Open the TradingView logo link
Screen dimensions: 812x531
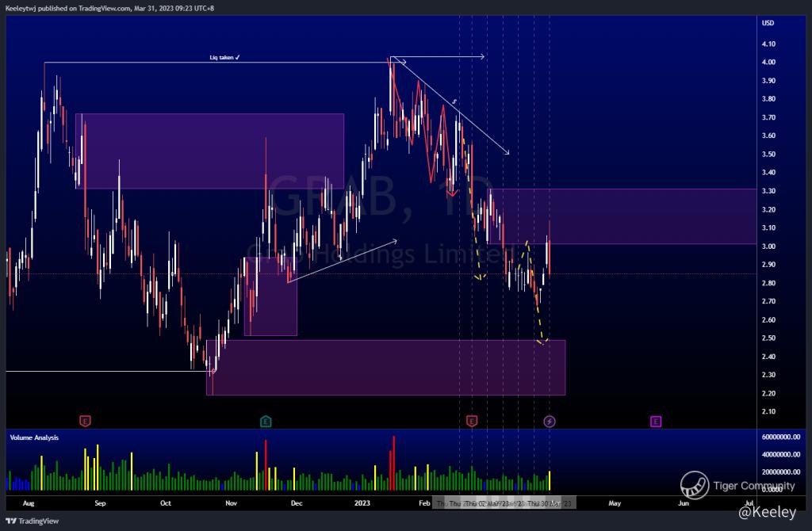click(32, 521)
